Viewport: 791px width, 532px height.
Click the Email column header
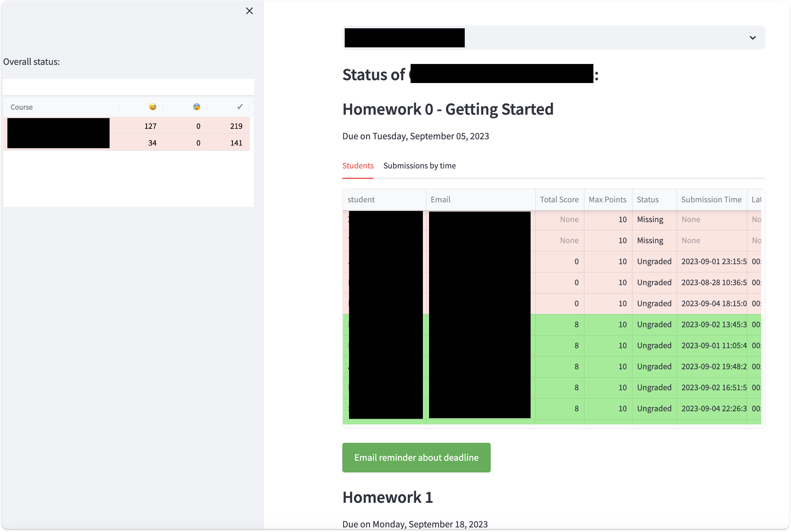tap(440, 200)
